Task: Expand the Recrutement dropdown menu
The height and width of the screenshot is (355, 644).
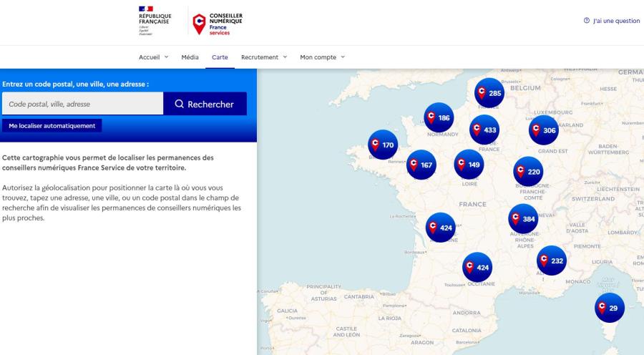Action: click(x=263, y=57)
